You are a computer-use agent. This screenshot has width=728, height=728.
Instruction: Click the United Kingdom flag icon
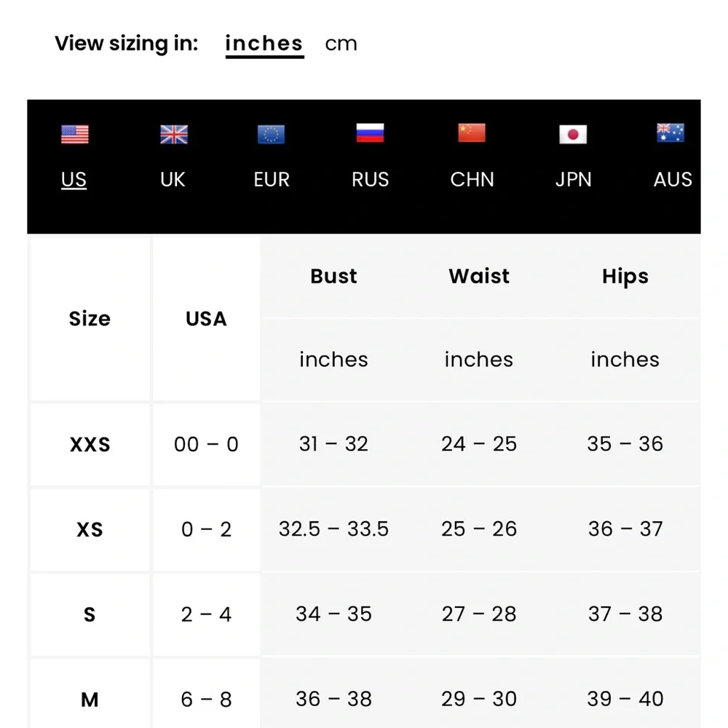[173, 135]
